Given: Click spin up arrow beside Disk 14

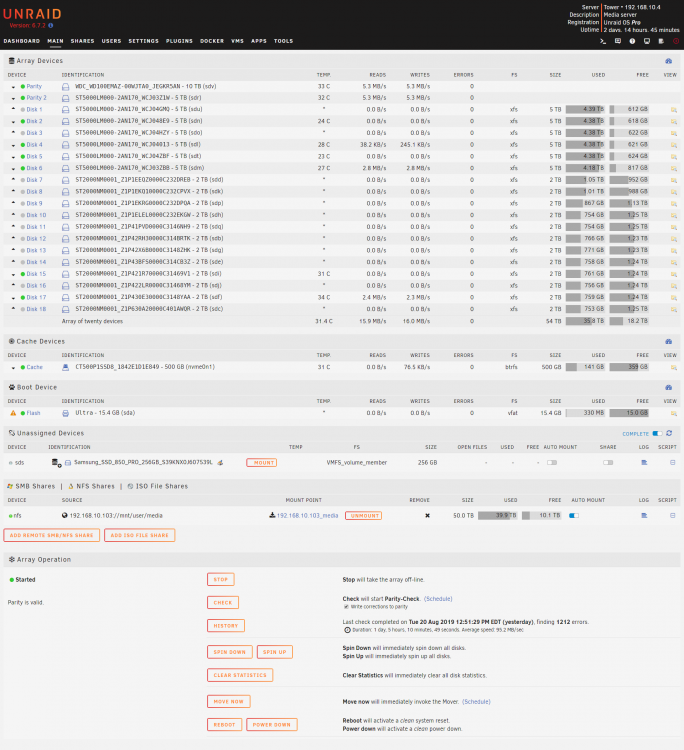Looking at the screenshot, I should 13,262.
